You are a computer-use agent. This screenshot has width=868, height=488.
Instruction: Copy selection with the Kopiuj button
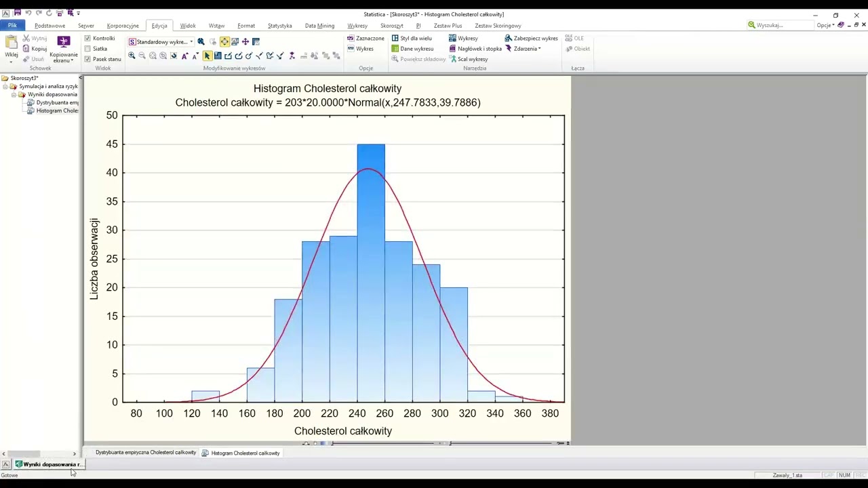tap(35, 49)
